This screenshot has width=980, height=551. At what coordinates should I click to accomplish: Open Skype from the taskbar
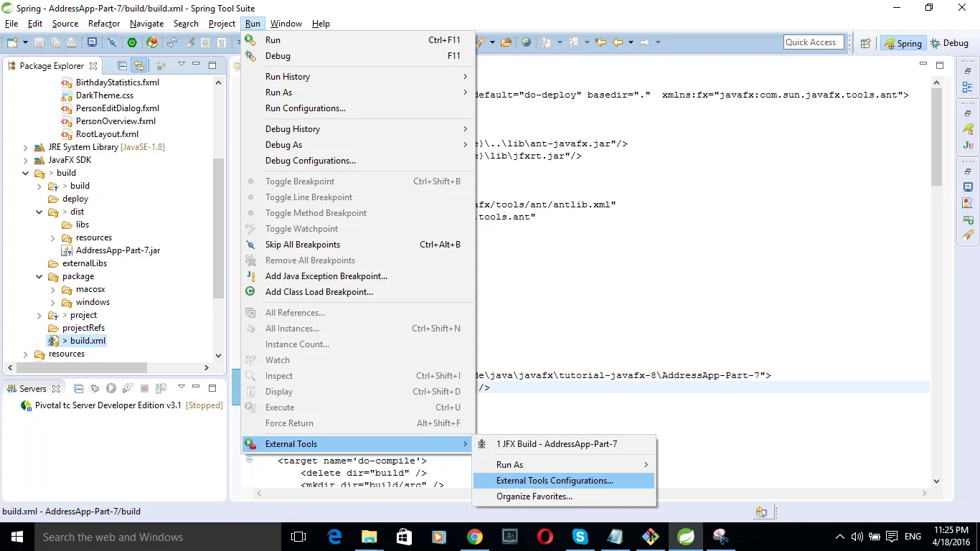coord(580,537)
